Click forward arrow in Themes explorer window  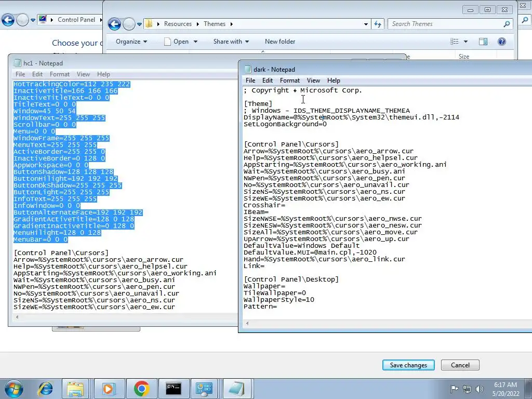pos(129,24)
